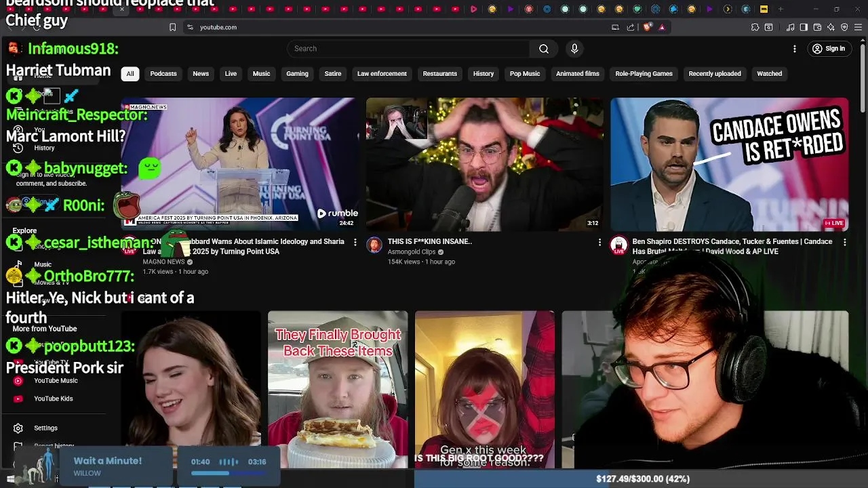Open video title THIS IS F**KING INSANE..
This screenshot has height=488, width=868.
pyautogui.click(x=430, y=242)
